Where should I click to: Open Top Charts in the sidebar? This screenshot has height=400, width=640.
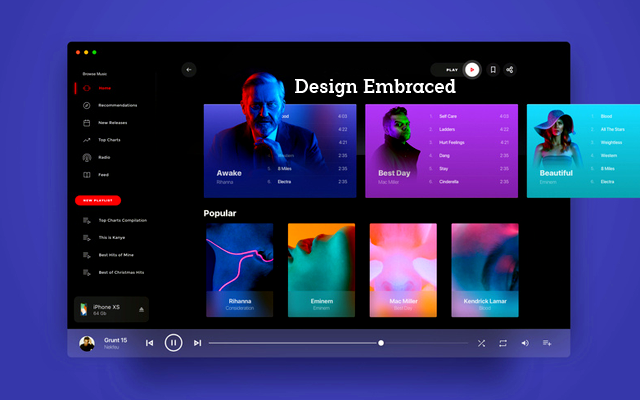(109, 140)
